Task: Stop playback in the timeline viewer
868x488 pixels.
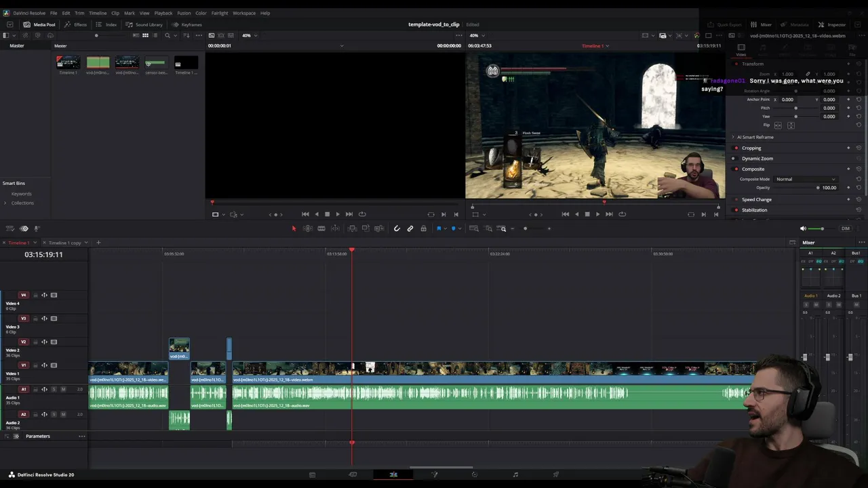Action: click(587, 214)
